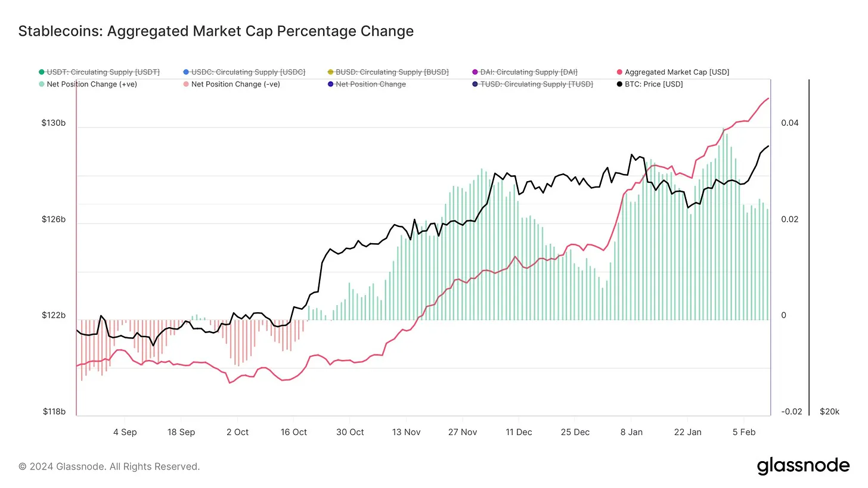Click the blue USDC legend dot

[x=186, y=72]
